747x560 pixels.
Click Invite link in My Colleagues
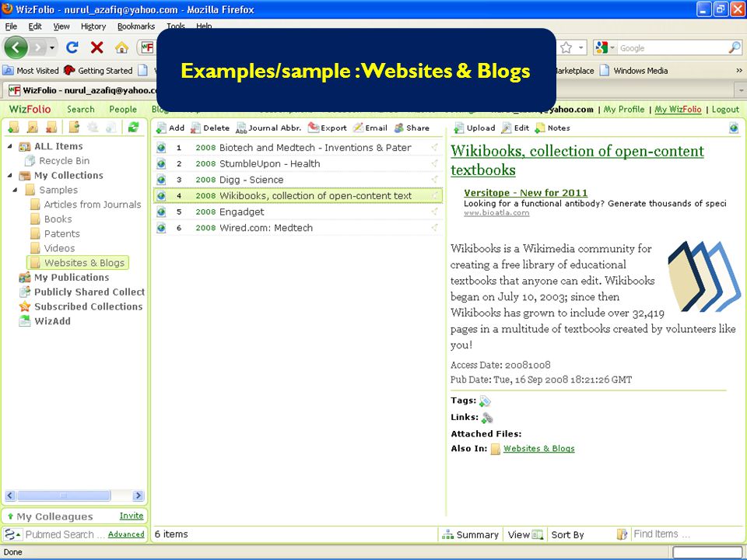coord(132,515)
